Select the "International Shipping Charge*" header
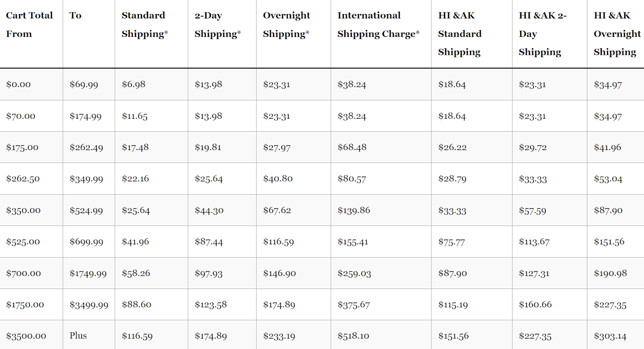This screenshot has height=349, width=644. [x=378, y=24]
